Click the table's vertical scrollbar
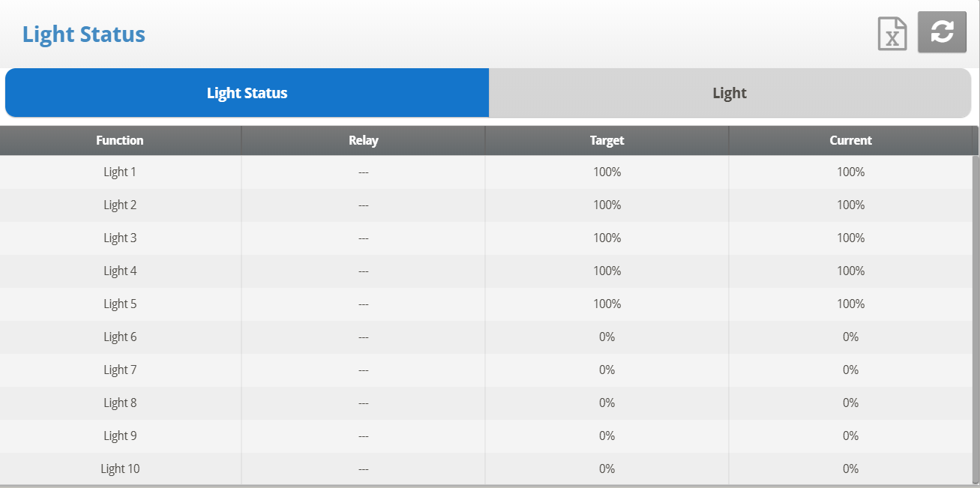Viewport: 980px width, 488px height. click(976, 315)
